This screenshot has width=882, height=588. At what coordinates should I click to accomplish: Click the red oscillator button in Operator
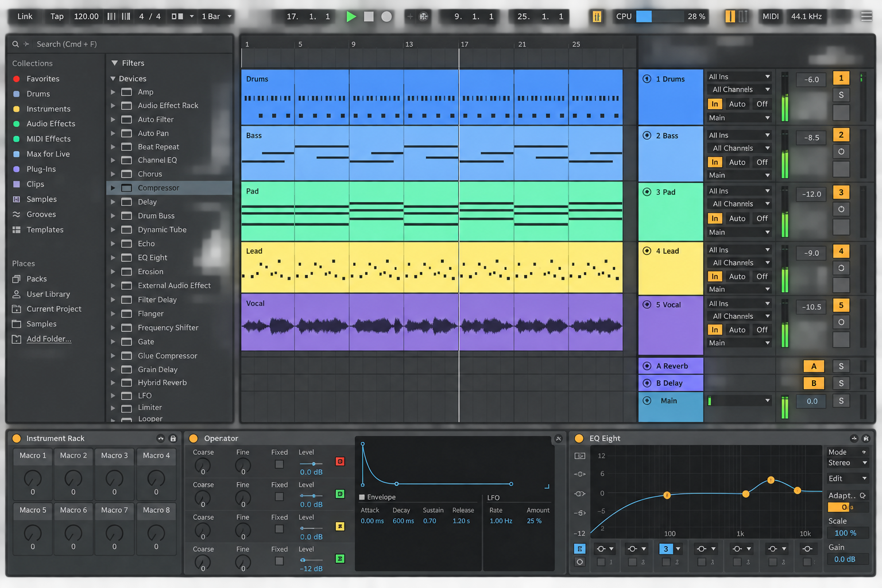pyautogui.click(x=340, y=462)
